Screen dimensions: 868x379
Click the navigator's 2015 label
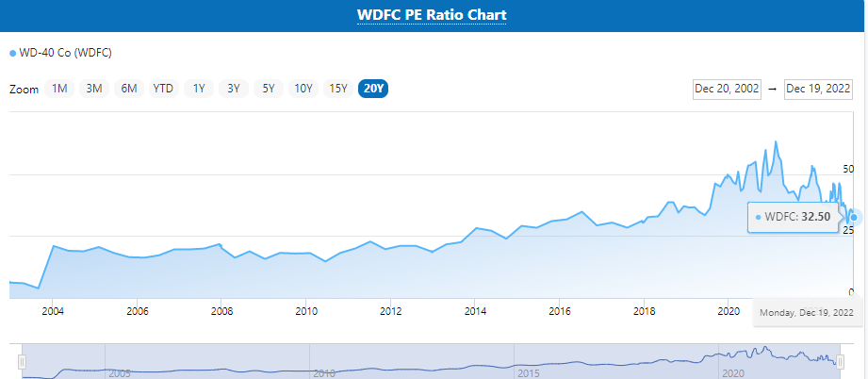point(528,374)
